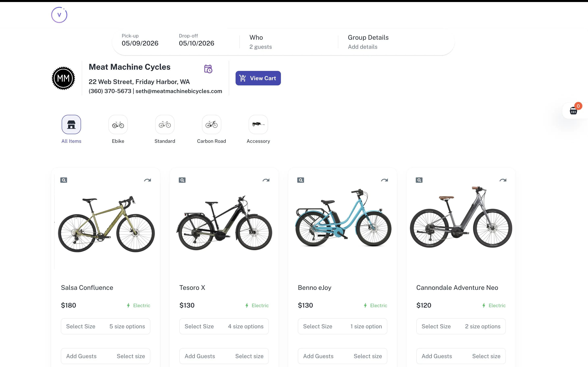Image resolution: width=588 pixels, height=367 pixels.
Task: Edit the 05/09/2026 pick-up date
Action: coord(140,43)
